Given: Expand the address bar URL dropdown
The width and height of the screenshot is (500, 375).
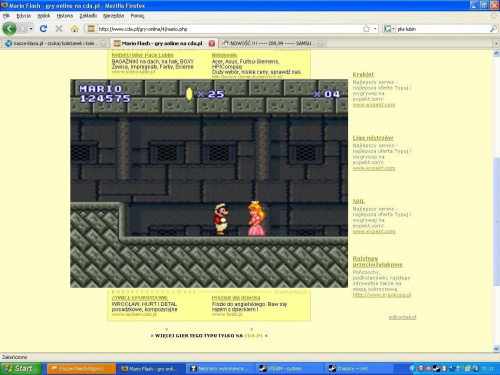Looking at the screenshot, I should pyautogui.click(x=375, y=29).
